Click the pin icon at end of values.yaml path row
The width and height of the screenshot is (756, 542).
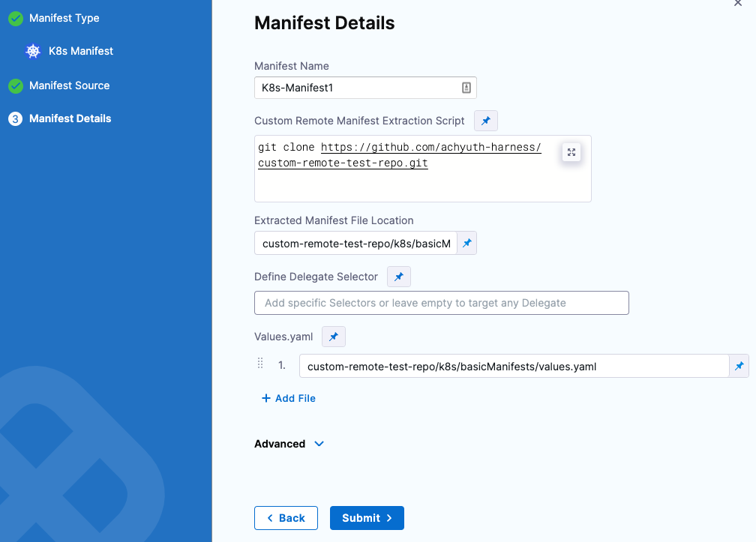coord(739,366)
